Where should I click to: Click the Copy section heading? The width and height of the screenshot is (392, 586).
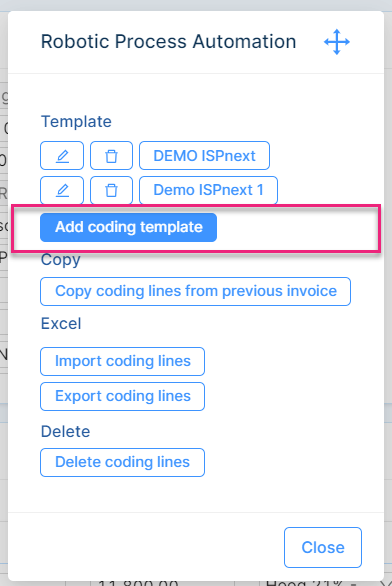61,260
